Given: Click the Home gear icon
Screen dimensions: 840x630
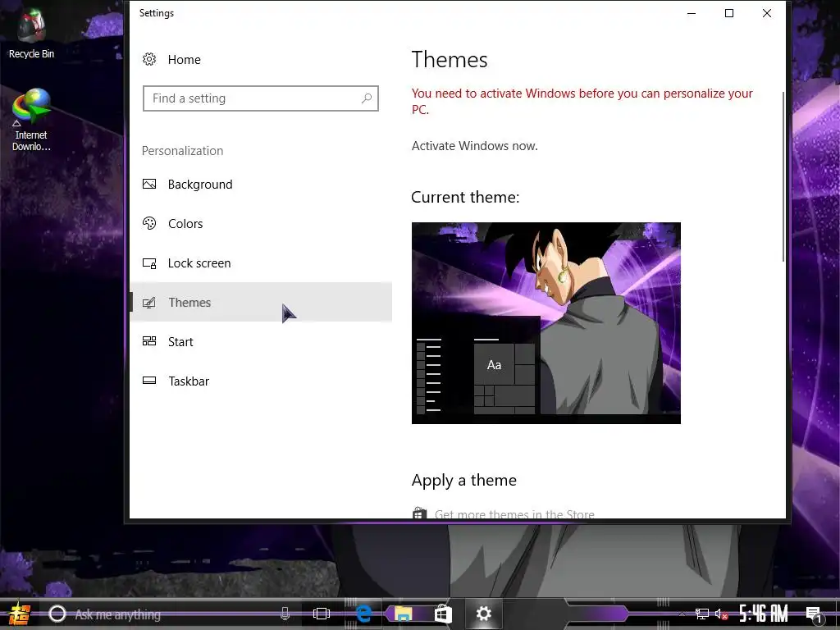Looking at the screenshot, I should click(x=149, y=59).
